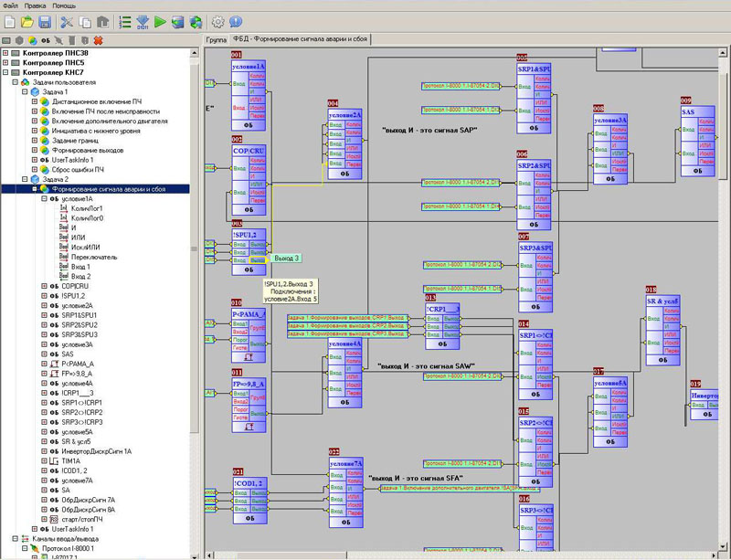Click the scissors Cut icon
This screenshot has height=560, width=731.
point(67,22)
